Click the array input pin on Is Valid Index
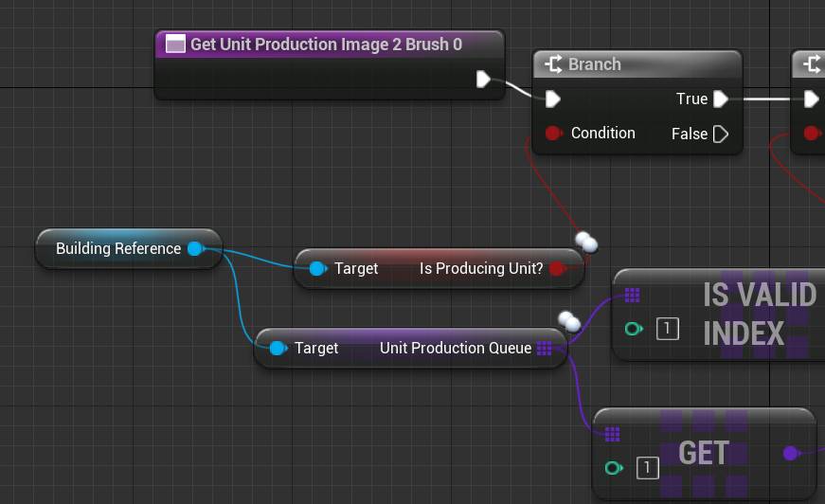Image resolution: width=825 pixels, height=504 pixels. pyautogui.click(x=633, y=295)
